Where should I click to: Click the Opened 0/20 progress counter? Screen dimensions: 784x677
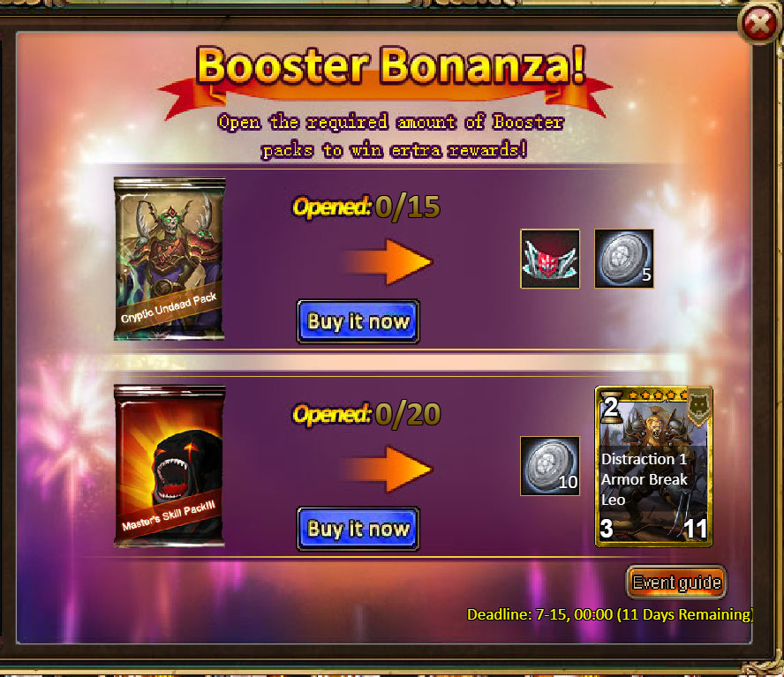pyautogui.click(x=366, y=414)
